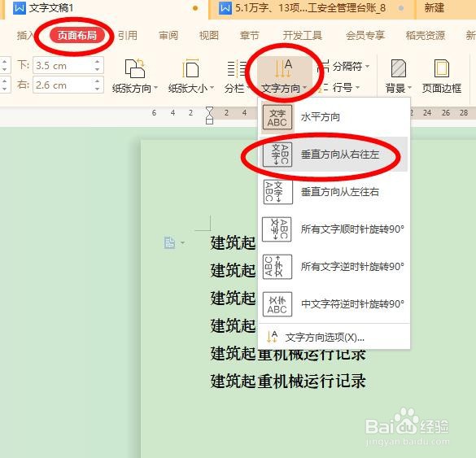The height and width of the screenshot is (458, 476).
Task: Increase the 下 bottom margin value
Action: [x=97, y=62]
